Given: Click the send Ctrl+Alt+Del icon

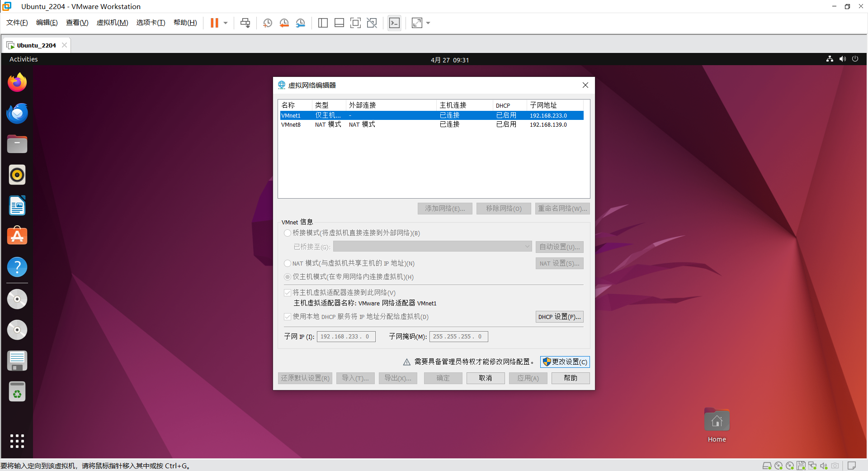Looking at the screenshot, I should [x=245, y=23].
